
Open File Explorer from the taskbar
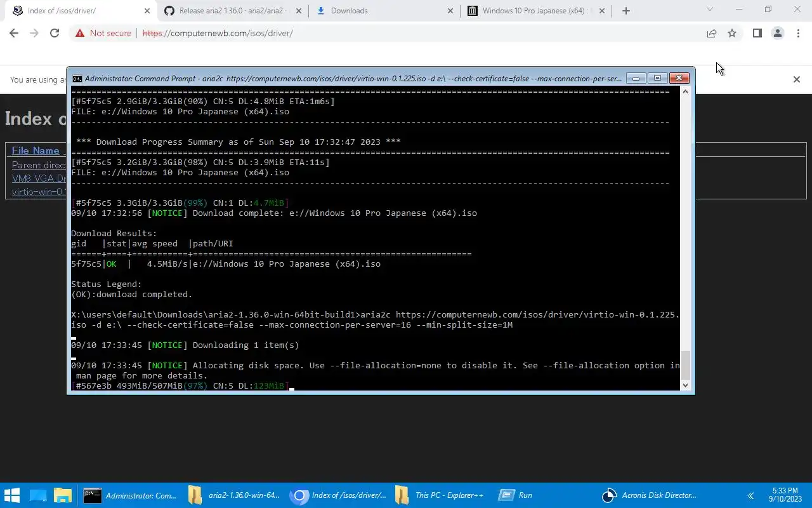pyautogui.click(x=63, y=495)
